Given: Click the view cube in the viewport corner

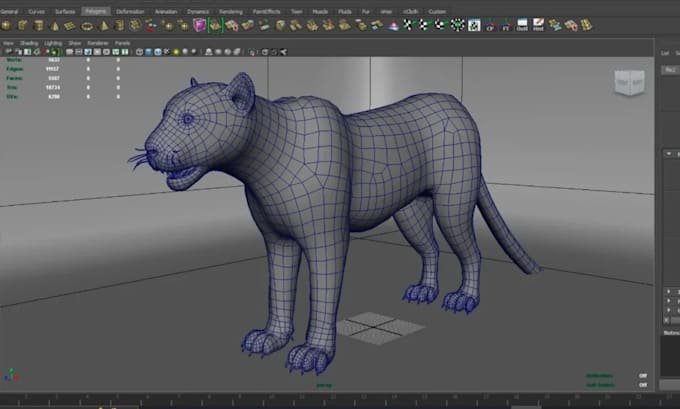Looking at the screenshot, I should tap(630, 82).
